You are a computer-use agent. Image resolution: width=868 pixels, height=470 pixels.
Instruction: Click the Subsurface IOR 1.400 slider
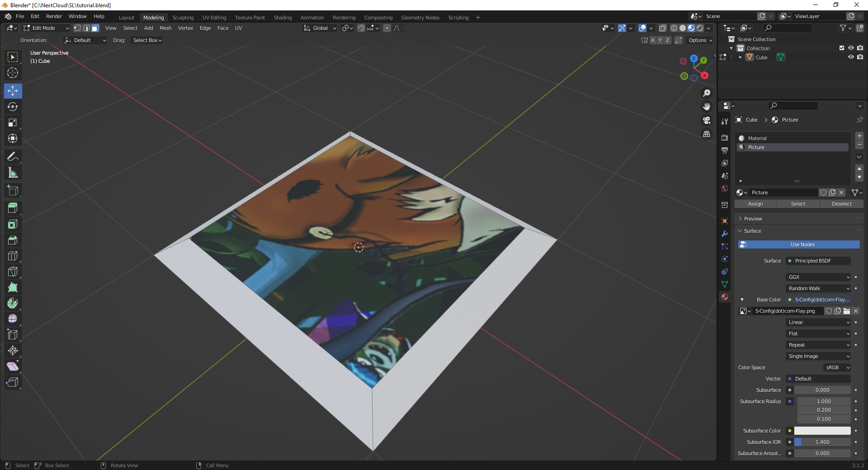coord(822,442)
